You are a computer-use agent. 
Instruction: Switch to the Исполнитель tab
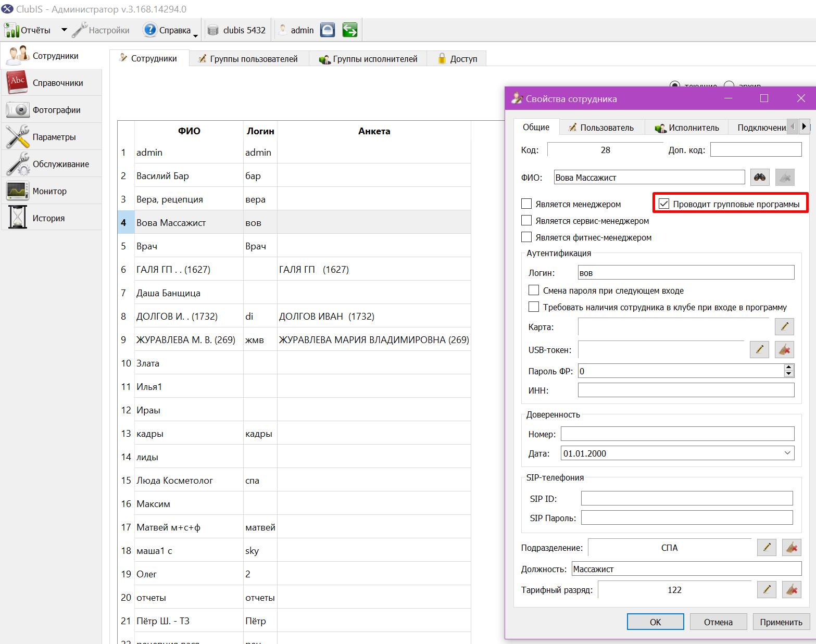(687, 128)
